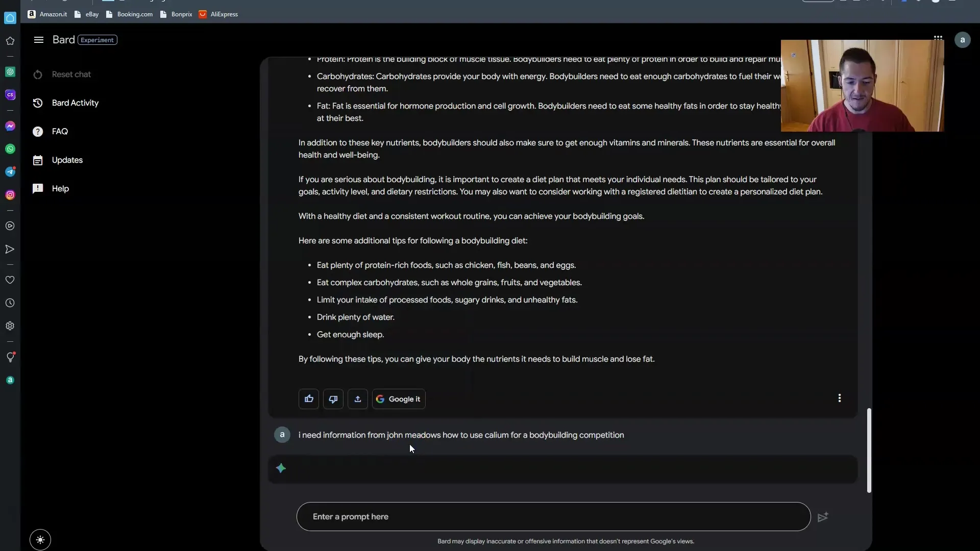Click the Help icon in sidebar
The height and width of the screenshot is (551, 980).
37,188
